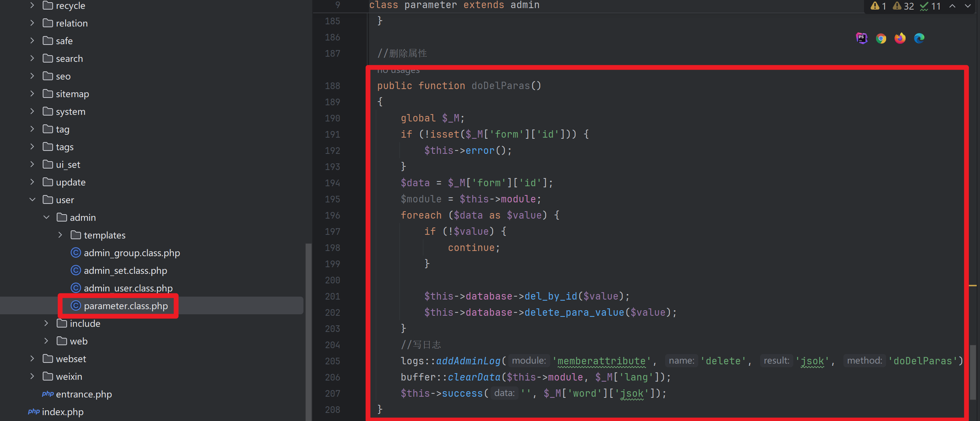Open file in Edge browser icon
Image resolution: width=980 pixels, height=421 pixels.
click(x=919, y=38)
